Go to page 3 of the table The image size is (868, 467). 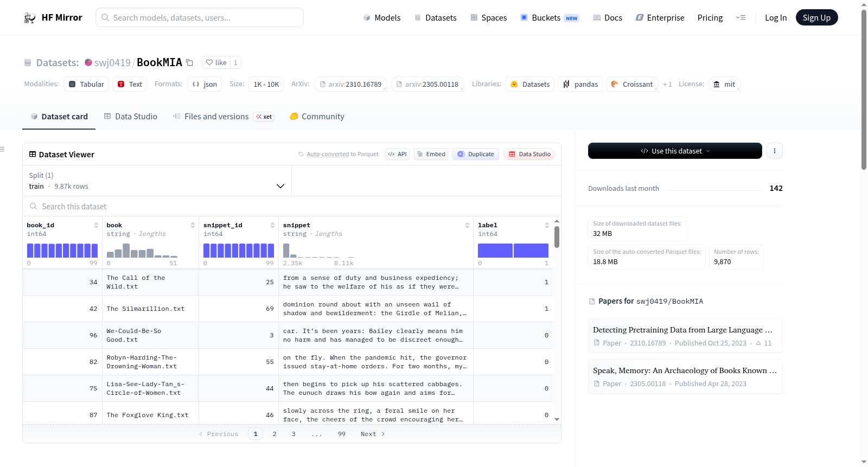coord(293,434)
